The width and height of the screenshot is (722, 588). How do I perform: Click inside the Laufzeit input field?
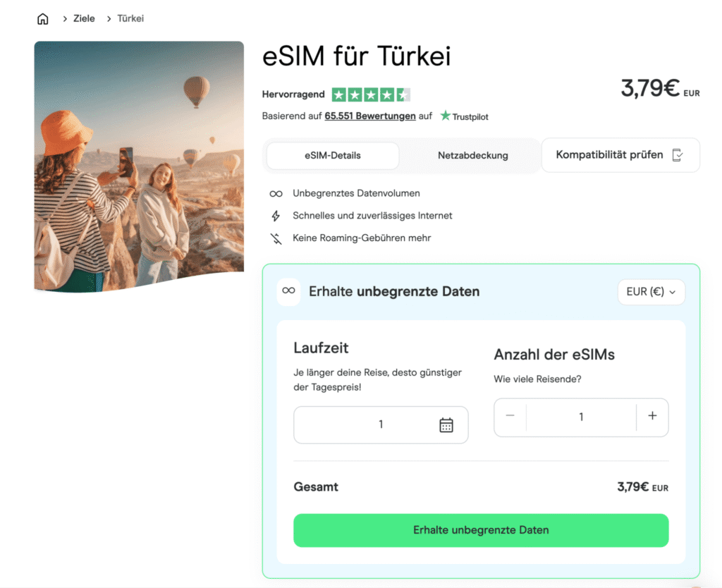[x=381, y=424]
